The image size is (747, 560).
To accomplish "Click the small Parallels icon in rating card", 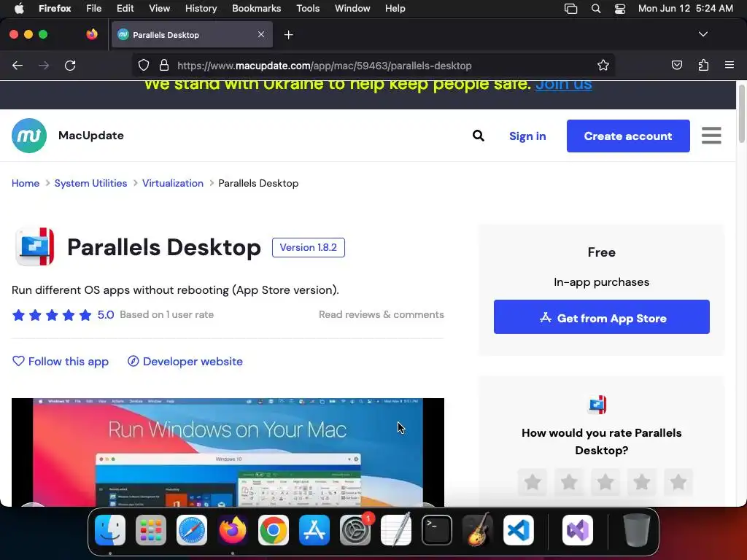I will tap(597, 404).
